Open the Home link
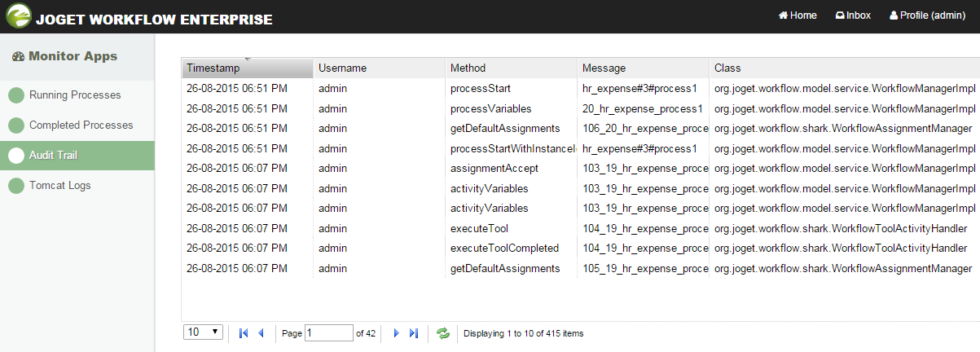Viewport: 980px width, 352px height. pyautogui.click(x=798, y=15)
